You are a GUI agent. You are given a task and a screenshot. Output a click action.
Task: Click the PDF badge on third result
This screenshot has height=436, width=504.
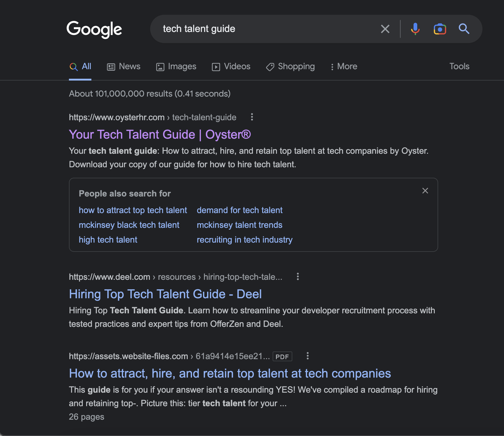pyautogui.click(x=282, y=356)
